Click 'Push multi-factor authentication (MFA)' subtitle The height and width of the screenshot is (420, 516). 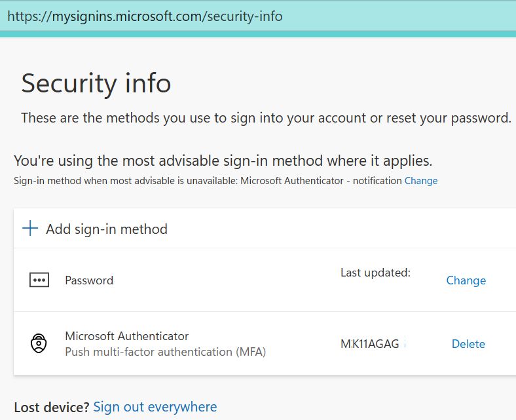(165, 352)
